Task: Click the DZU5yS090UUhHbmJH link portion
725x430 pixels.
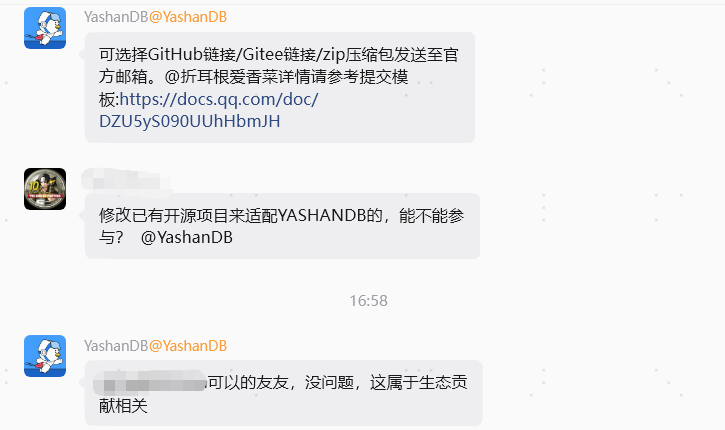Action: coord(190,121)
